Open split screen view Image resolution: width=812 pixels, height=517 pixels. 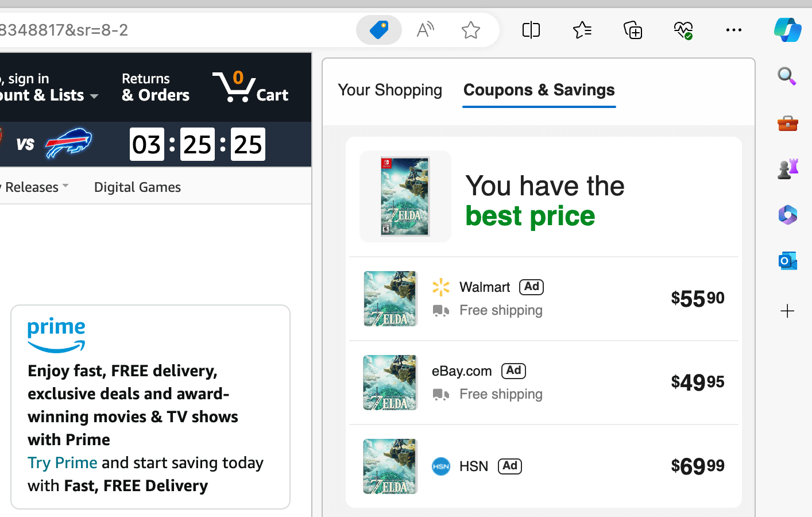531,30
